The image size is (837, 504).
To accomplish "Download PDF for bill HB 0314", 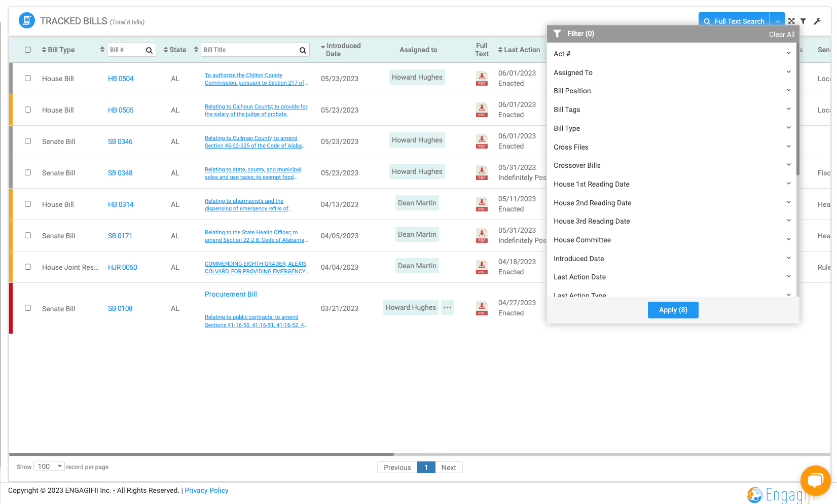I will (x=482, y=204).
